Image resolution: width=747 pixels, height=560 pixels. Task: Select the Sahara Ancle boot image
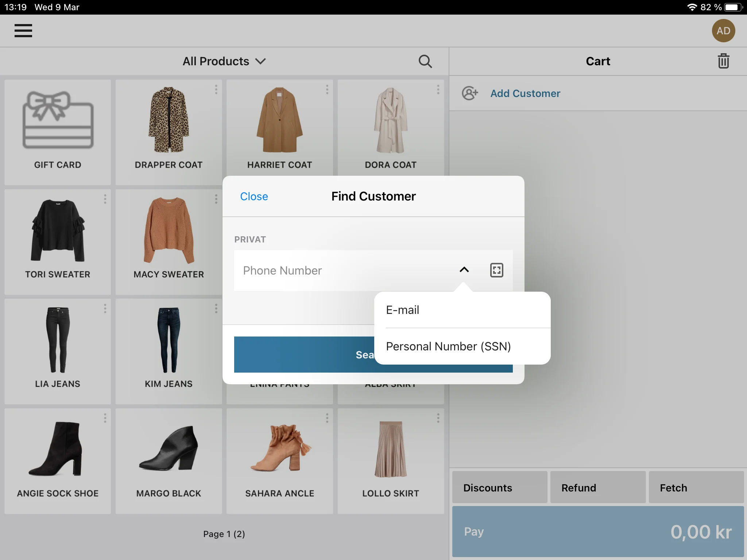pos(280,448)
